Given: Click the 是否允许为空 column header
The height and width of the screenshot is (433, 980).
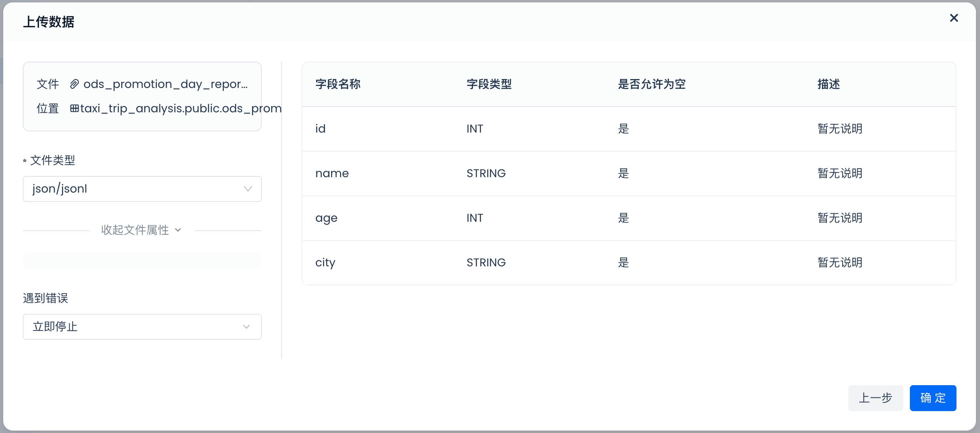Looking at the screenshot, I should tap(651, 84).
